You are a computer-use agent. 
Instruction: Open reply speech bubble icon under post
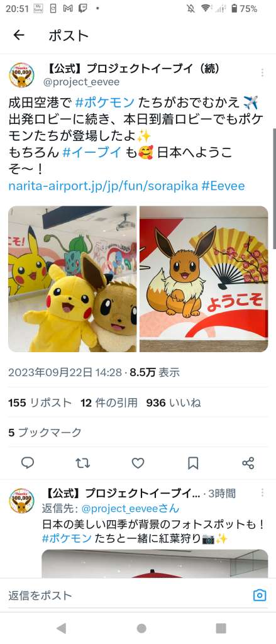pyautogui.click(x=28, y=464)
